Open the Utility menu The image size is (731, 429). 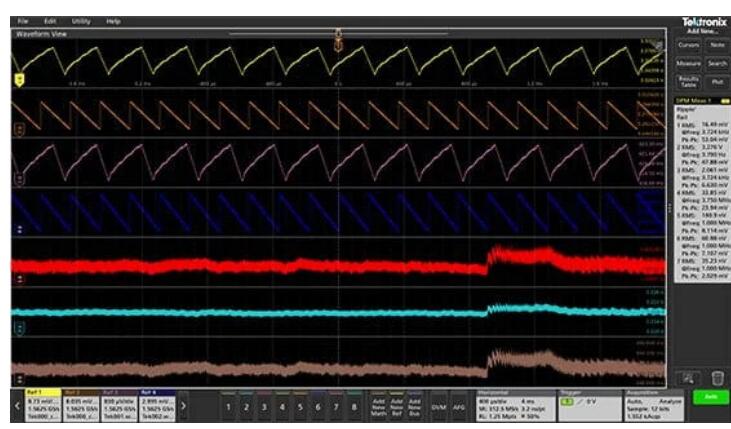(x=81, y=21)
